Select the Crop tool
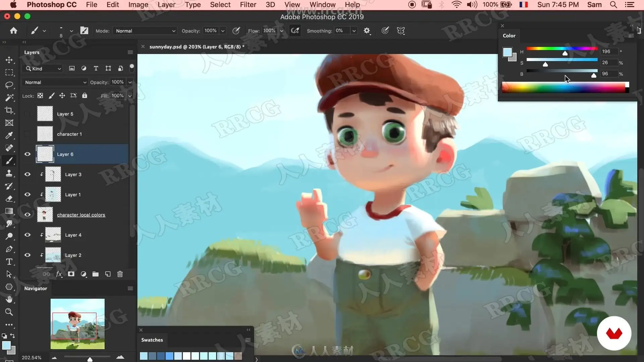Viewport: 644px width, 362px height. click(9, 110)
